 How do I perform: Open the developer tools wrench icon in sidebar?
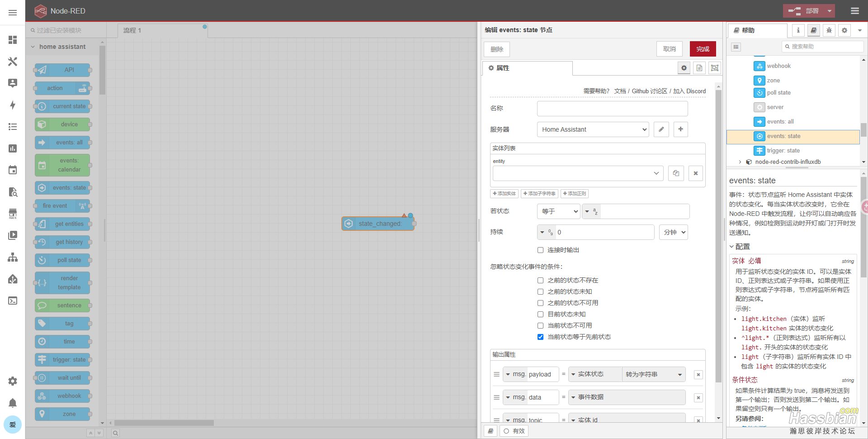tap(13, 62)
